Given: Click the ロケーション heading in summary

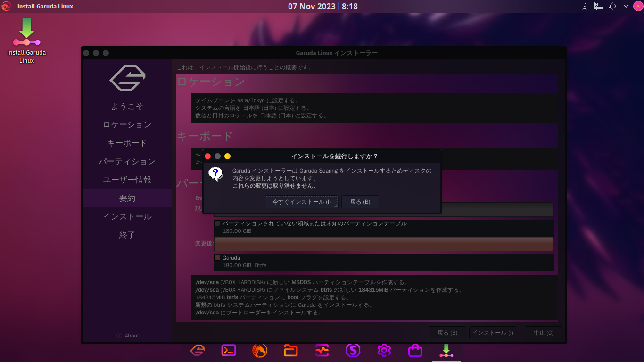Looking at the screenshot, I should [x=211, y=82].
